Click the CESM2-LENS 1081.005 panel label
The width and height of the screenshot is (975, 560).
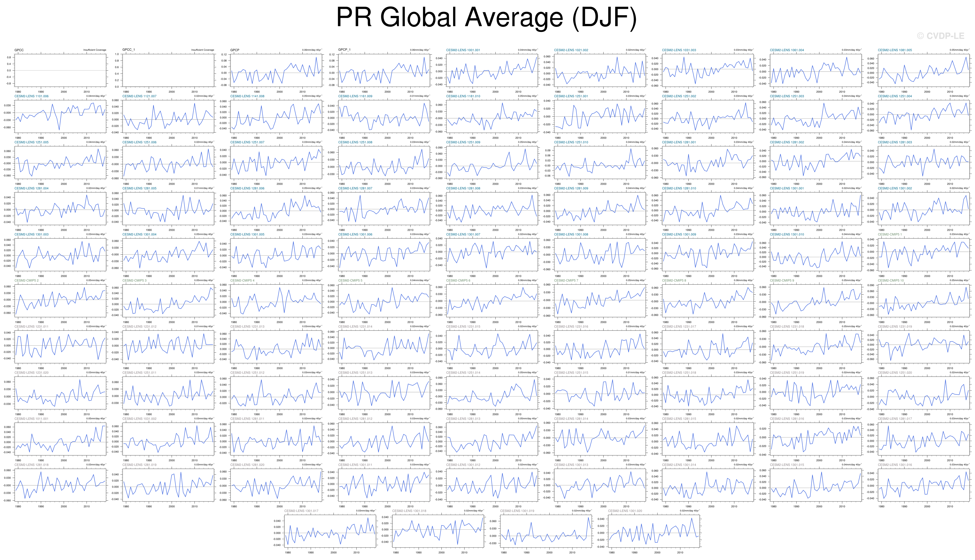[x=894, y=50]
